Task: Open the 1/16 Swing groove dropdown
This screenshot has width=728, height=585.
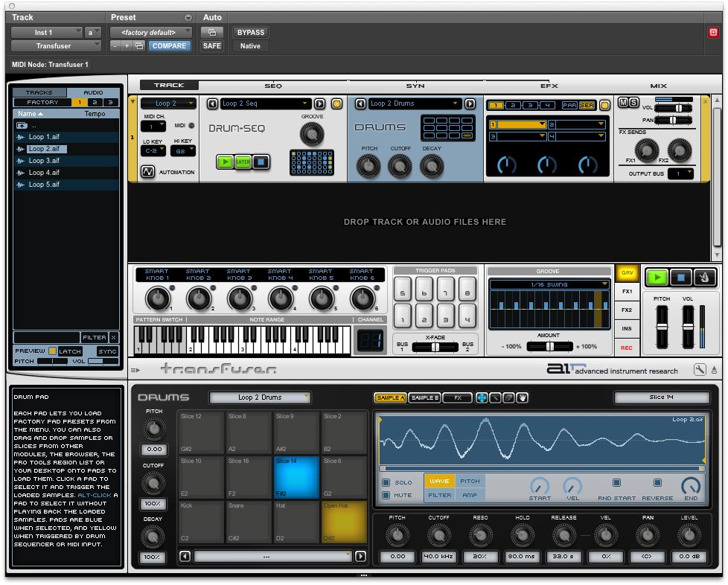Action: 549,284
